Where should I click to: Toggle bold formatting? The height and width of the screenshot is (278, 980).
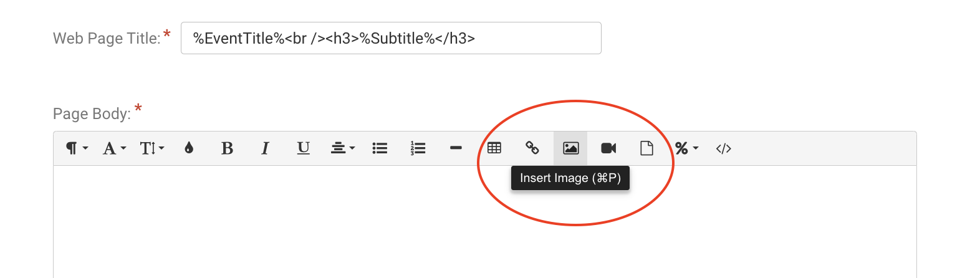pos(227,148)
